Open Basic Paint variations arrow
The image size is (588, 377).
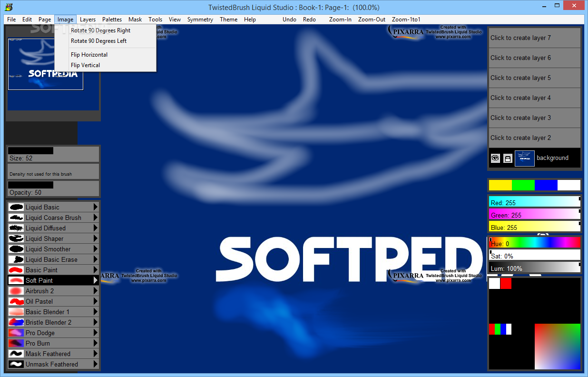(96, 270)
